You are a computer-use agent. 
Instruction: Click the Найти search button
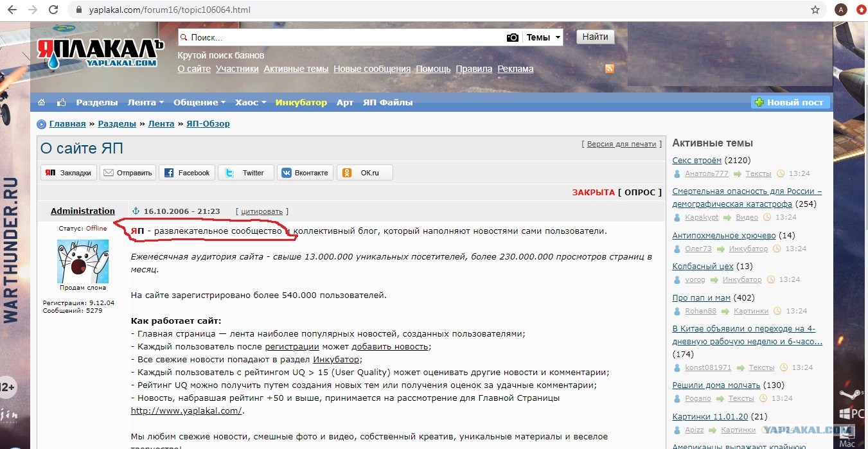coord(595,37)
